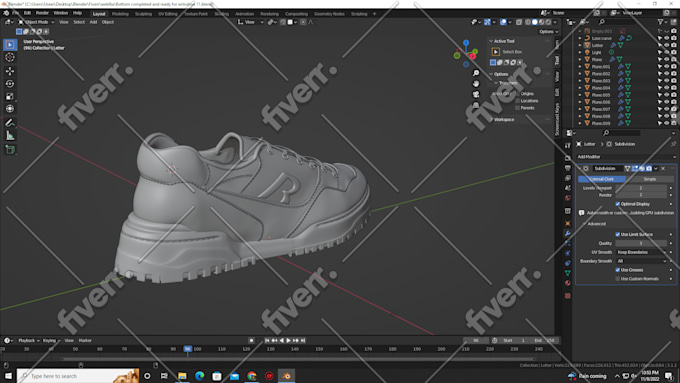Open the Material properties tab icon
Image resolution: width=680 pixels, height=383 pixels.
point(568,283)
